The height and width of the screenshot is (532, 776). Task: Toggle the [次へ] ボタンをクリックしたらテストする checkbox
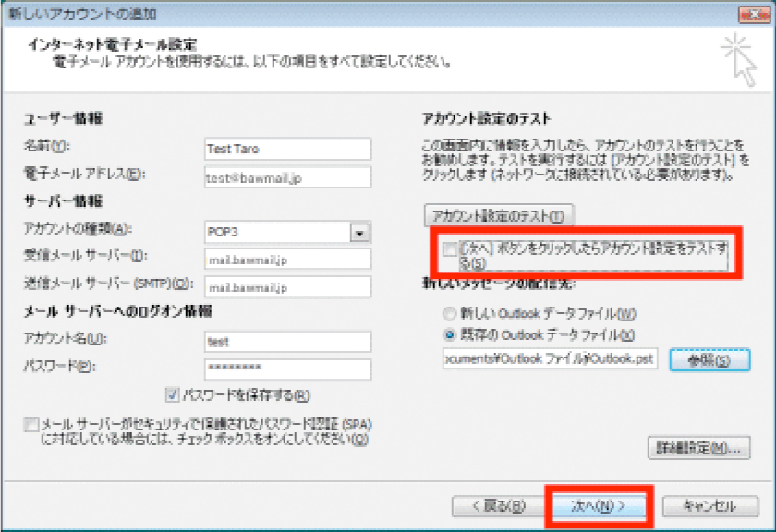point(450,250)
